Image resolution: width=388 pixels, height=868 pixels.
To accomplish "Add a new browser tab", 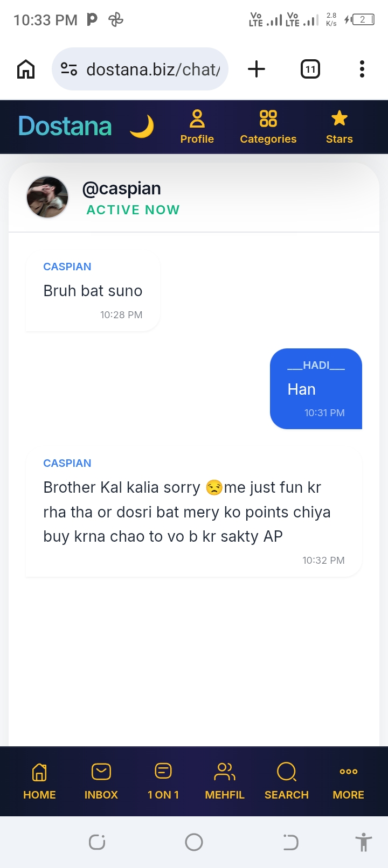I will coord(257,69).
